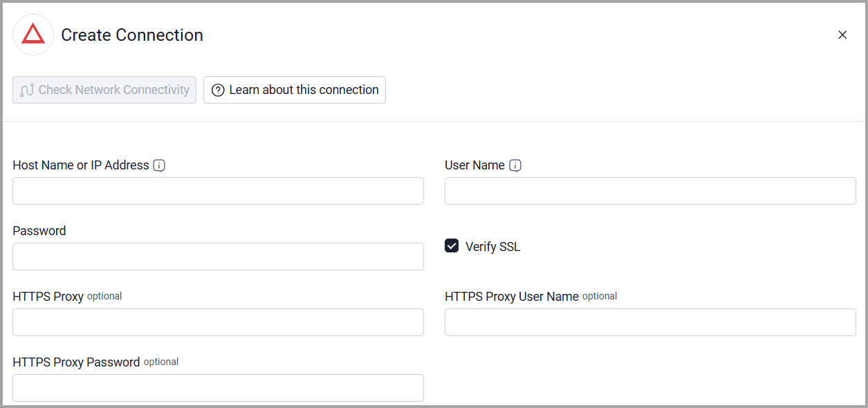Close the Create Connection dialog

click(842, 35)
